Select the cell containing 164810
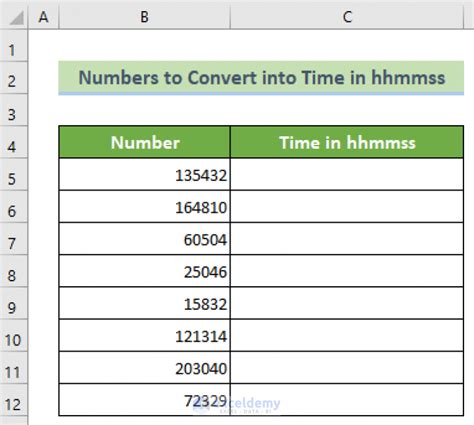This screenshot has height=425, width=474. [144, 207]
